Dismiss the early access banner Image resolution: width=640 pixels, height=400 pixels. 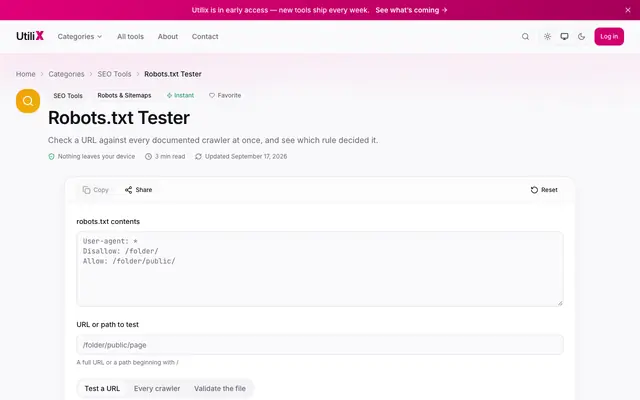(x=628, y=10)
